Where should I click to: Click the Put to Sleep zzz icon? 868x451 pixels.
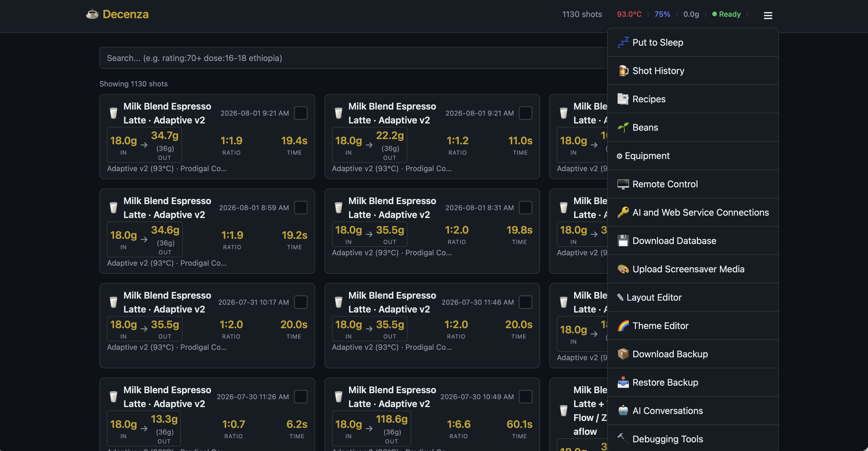pyautogui.click(x=623, y=42)
